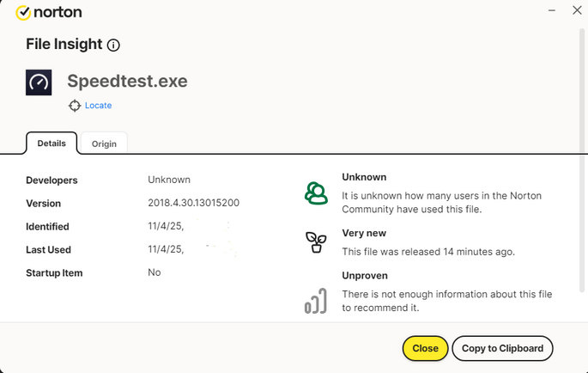Viewport: 588px width, 373px height.
Task: Click the Speedtest gauge app icon
Action: 39,83
